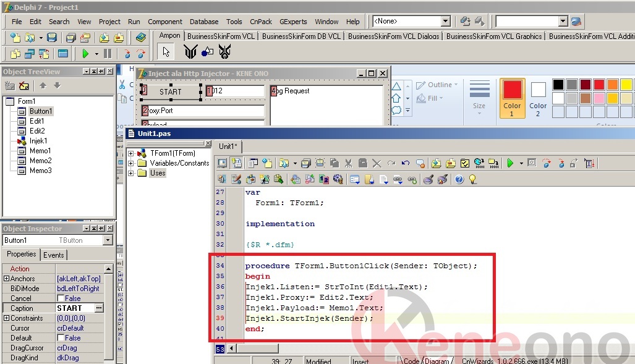Click the Save All icon in main toolbar
The image size is (635, 364).
click(x=71, y=38)
